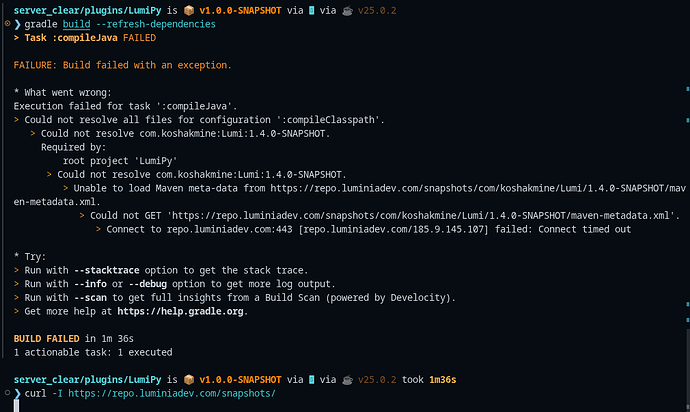The image size is (690, 412).
Task: Open the maven-metadata.xml URL in the 'Could not GET' line
Action: coord(420,216)
